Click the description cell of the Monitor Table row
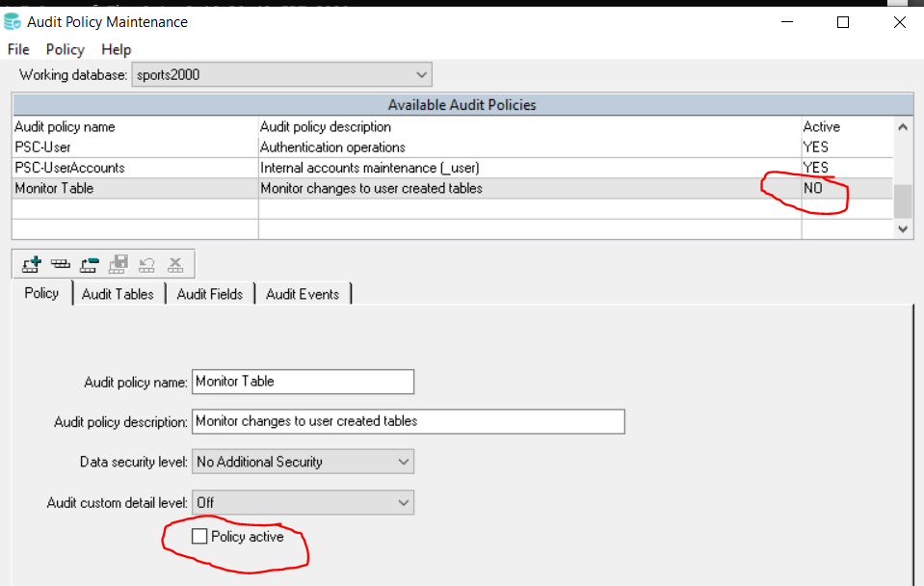The height and width of the screenshot is (586, 924). coord(530,188)
